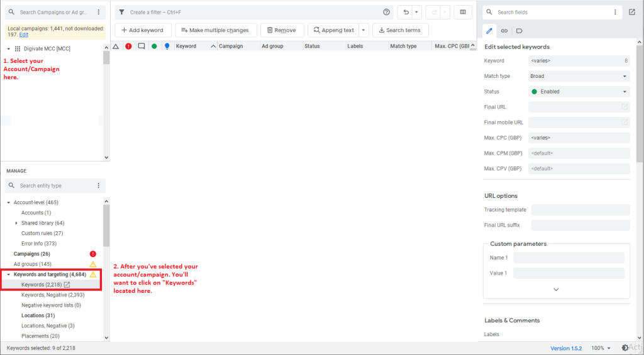Screen dimensions: 644x355
Task: Open the Version 1.5.2 link
Action: click(566, 349)
